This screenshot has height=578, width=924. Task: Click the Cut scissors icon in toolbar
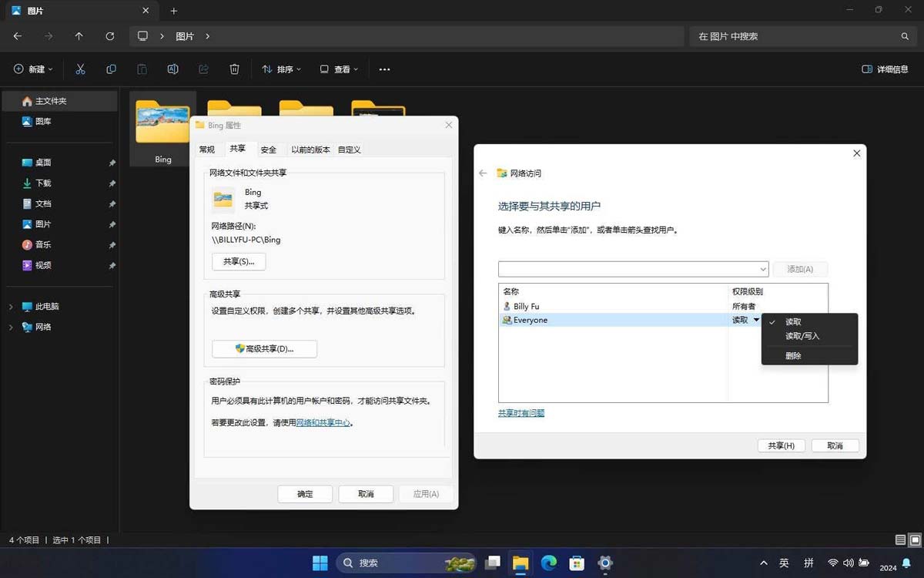tap(80, 69)
